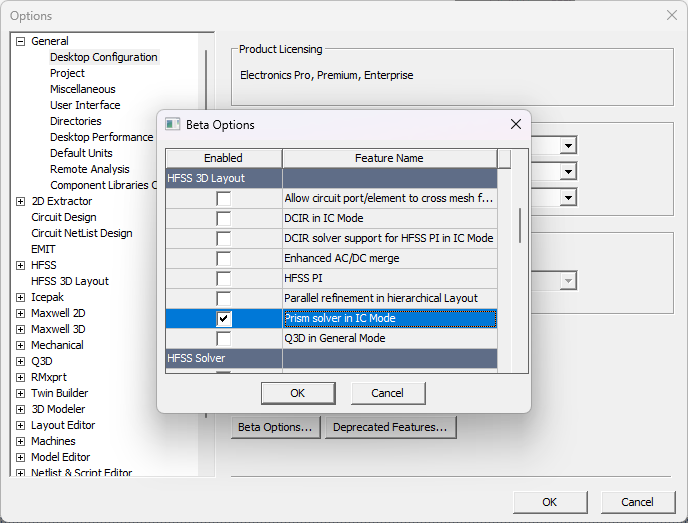Image resolution: width=688 pixels, height=523 pixels.
Task: Expand the Twin Builder node
Action: (20, 394)
